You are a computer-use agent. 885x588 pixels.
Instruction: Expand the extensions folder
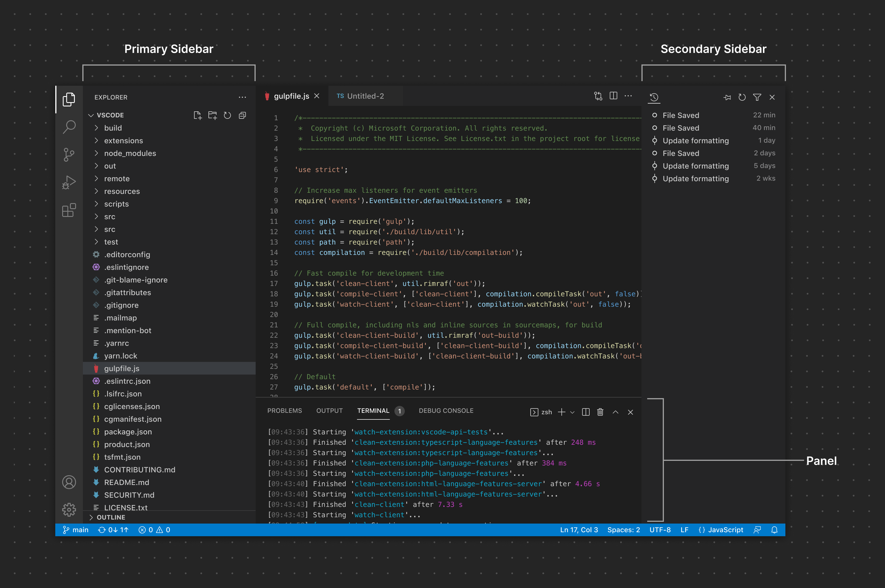[123, 141]
